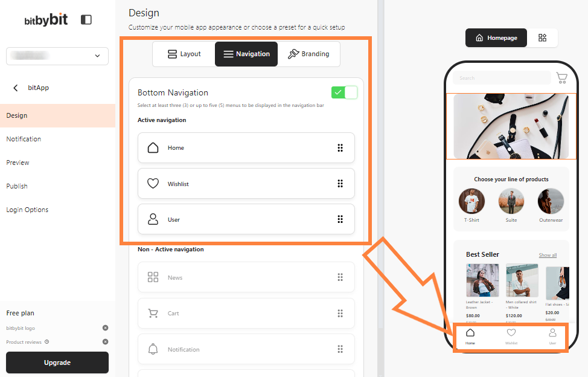Open the cart icon in phone preview
588x377 pixels.
[561, 78]
